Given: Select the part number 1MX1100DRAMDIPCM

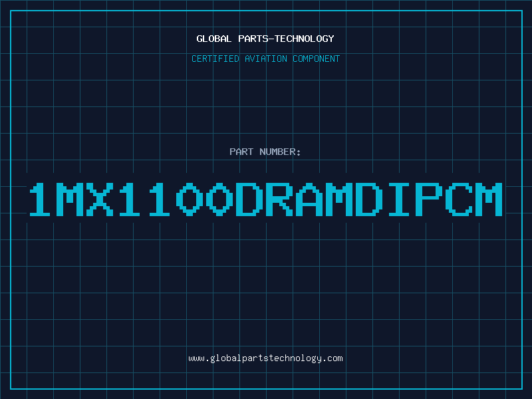Looking at the screenshot, I should pyautogui.click(x=266, y=199).
